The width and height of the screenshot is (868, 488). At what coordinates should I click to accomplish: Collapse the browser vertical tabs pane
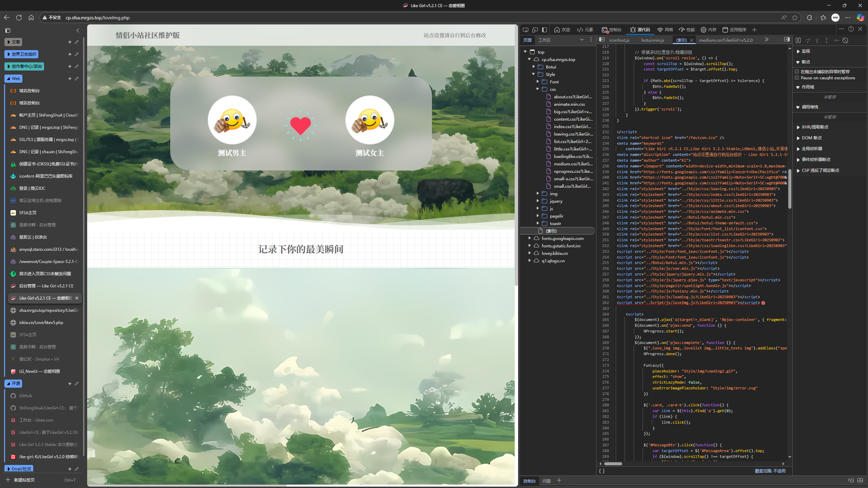click(78, 30)
